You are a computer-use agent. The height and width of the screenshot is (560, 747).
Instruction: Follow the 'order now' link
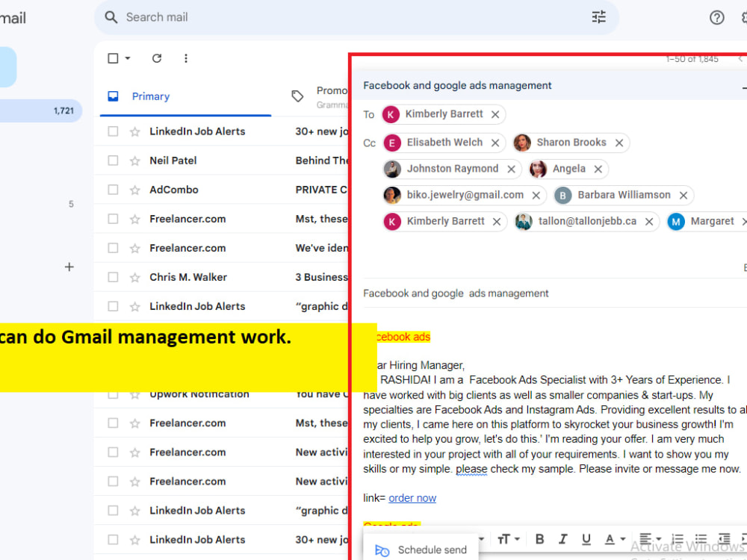click(x=412, y=498)
